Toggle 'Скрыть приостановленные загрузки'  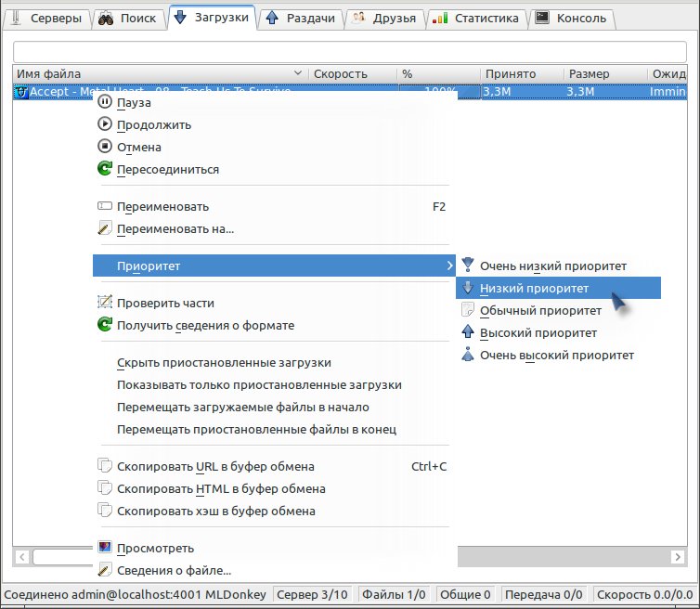pyautogui.click(x=274, y=362)
